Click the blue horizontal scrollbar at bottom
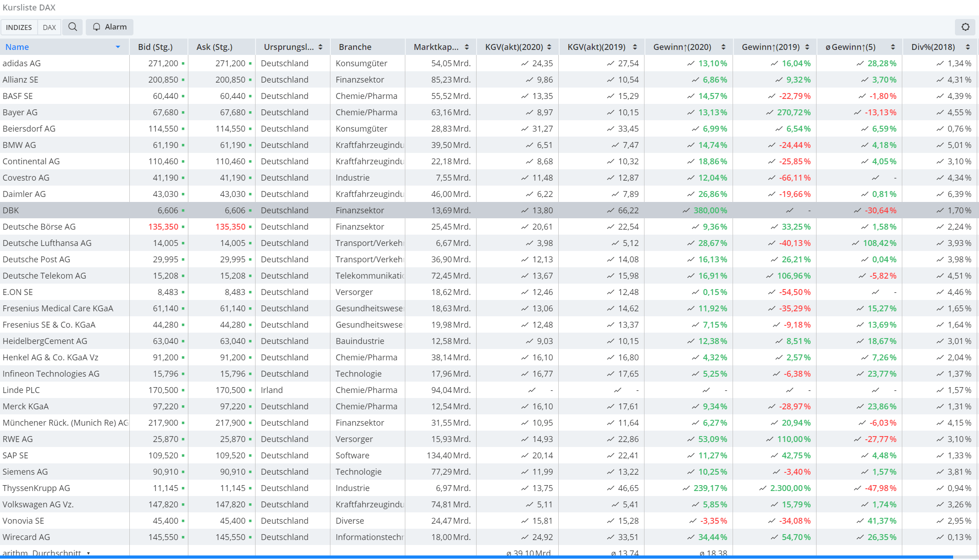979x560 pixels. pyautogui.click(x=477, y=557)
